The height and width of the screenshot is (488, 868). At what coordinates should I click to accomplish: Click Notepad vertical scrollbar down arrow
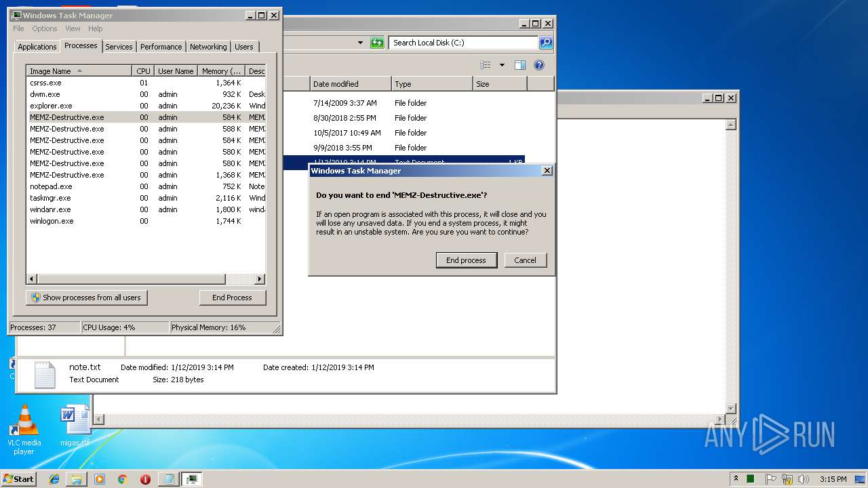(731, 408)
